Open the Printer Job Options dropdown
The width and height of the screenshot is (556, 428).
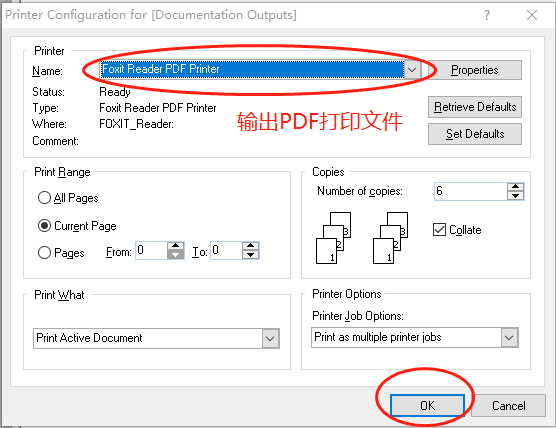pyautogui.click(x=509, y=337)
